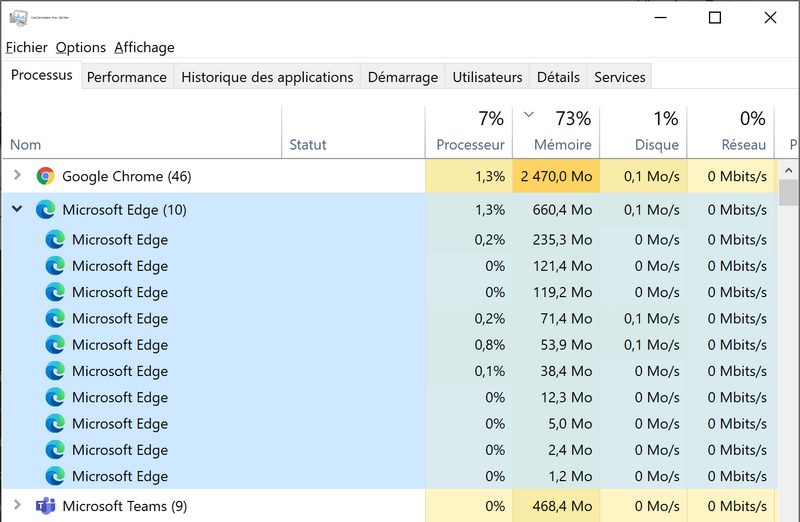Sort processes by the Mémoire column

(x=562, y=144)
